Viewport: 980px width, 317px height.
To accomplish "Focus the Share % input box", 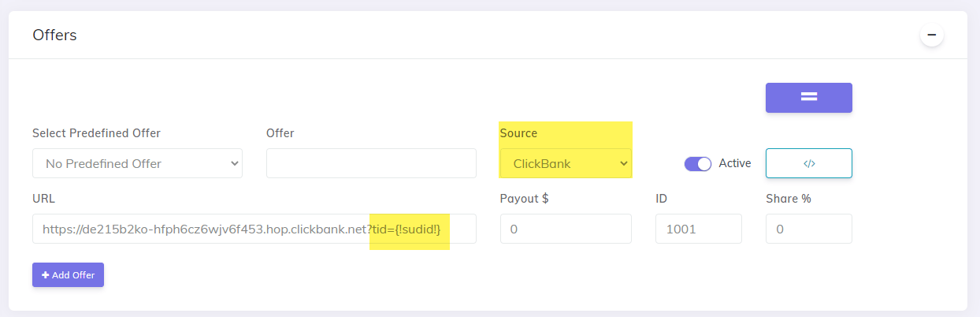I will [809, 229].
